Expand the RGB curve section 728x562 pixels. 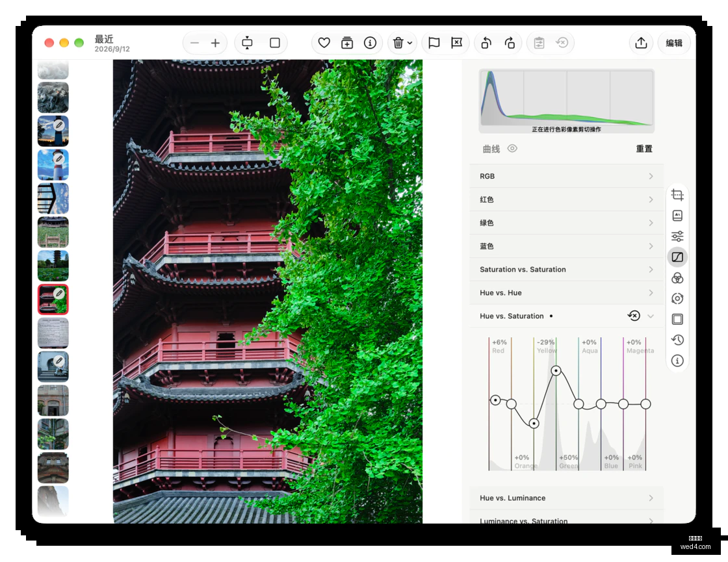point(566,176)
